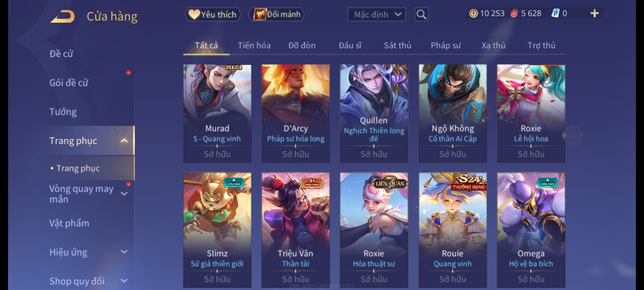Select the Pháp sư filter tab
Viewport: 644px width, 290px height.
445,45
